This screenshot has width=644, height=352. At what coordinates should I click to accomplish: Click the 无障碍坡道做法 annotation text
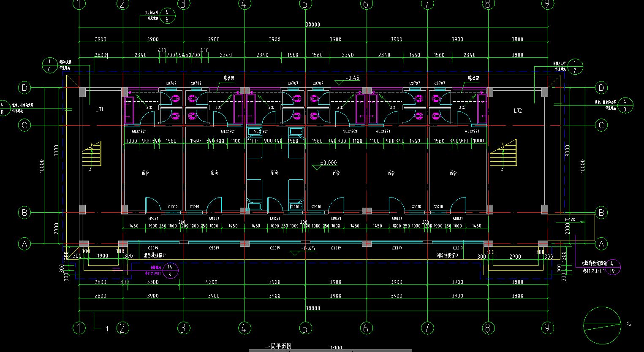point(594,263)
